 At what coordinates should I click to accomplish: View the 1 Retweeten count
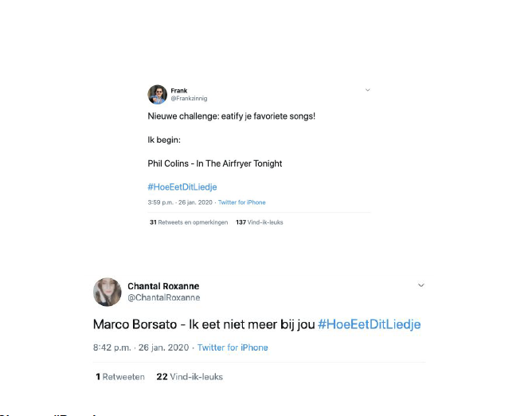120,377
